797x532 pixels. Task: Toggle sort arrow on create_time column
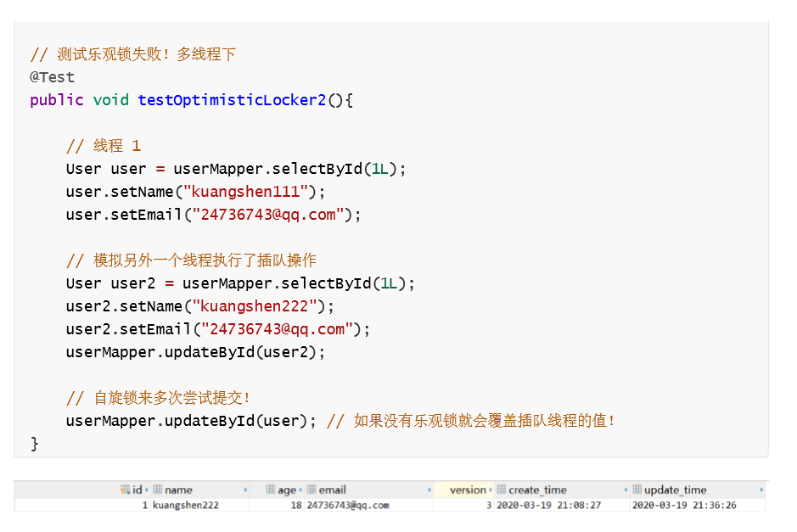[x=626, y=490]
